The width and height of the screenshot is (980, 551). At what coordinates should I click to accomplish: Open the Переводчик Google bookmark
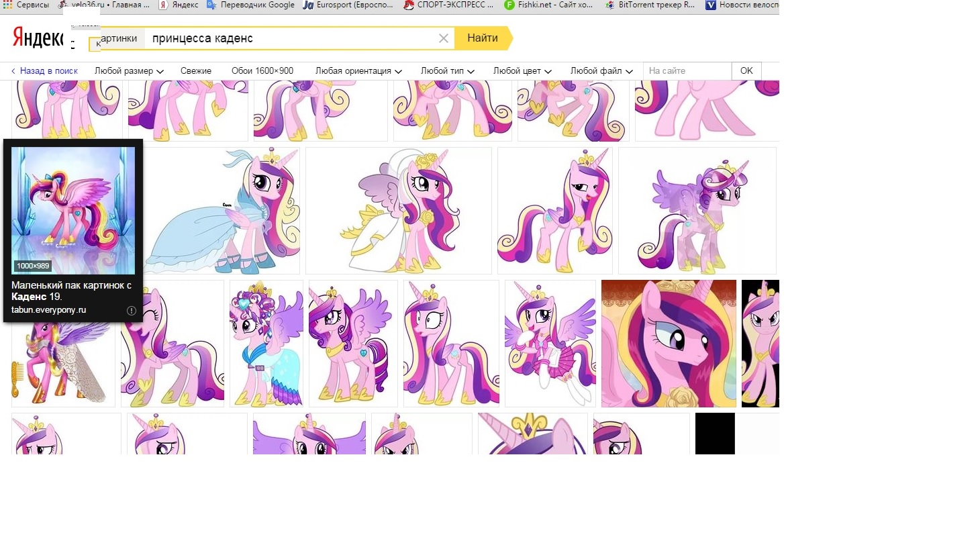(251, 5)
